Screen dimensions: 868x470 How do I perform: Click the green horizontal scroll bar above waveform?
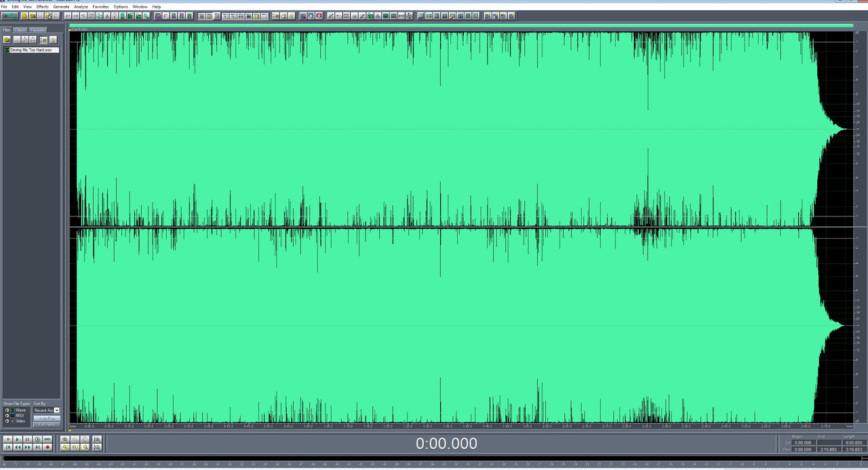click(461, 25)
